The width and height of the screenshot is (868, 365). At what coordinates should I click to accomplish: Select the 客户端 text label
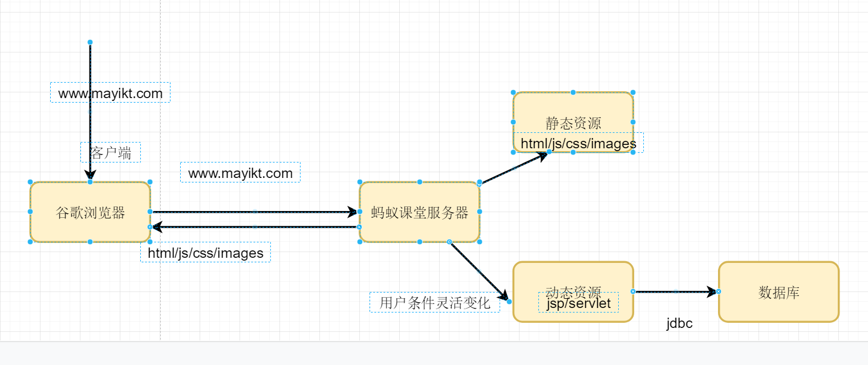pos(110,152)
